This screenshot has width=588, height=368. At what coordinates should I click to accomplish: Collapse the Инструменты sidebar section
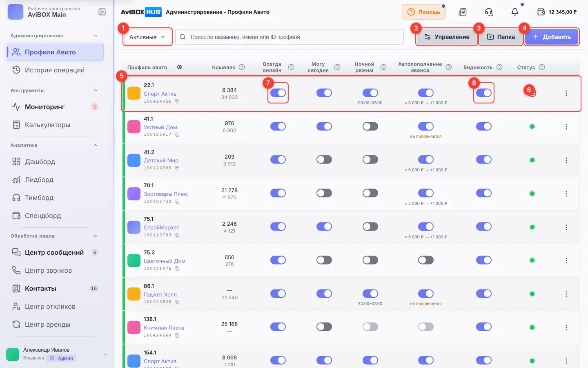pos(96,90)
